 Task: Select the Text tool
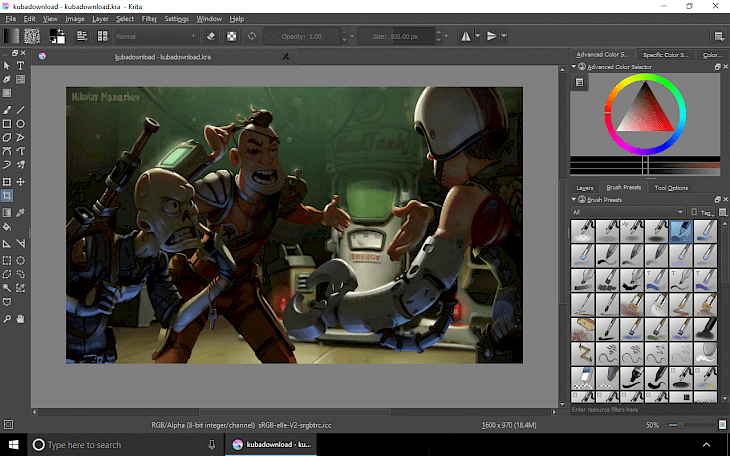pyautogui.click(x=20, y=66)
